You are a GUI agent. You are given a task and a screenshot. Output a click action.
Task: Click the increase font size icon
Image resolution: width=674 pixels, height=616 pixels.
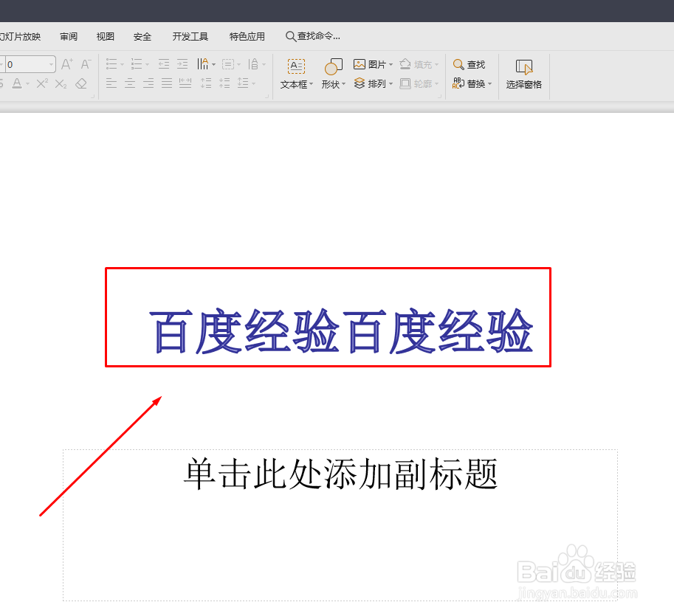tap(67, 64)
